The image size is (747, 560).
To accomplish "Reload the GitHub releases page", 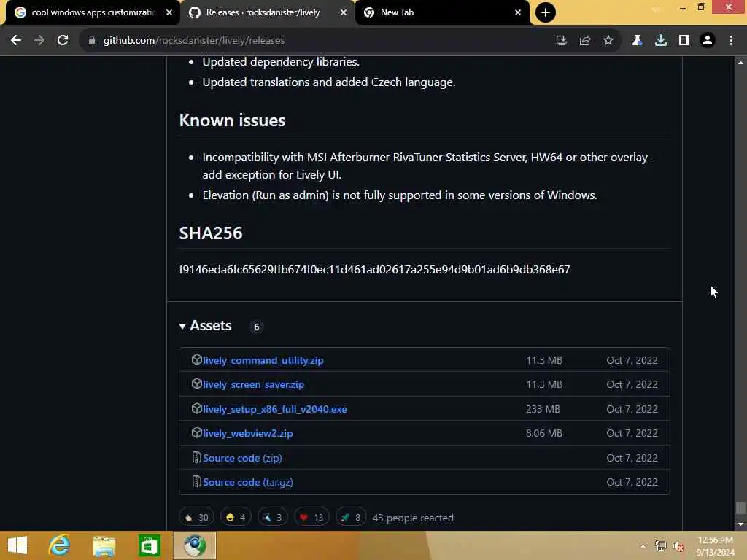I will pos(63,41).
